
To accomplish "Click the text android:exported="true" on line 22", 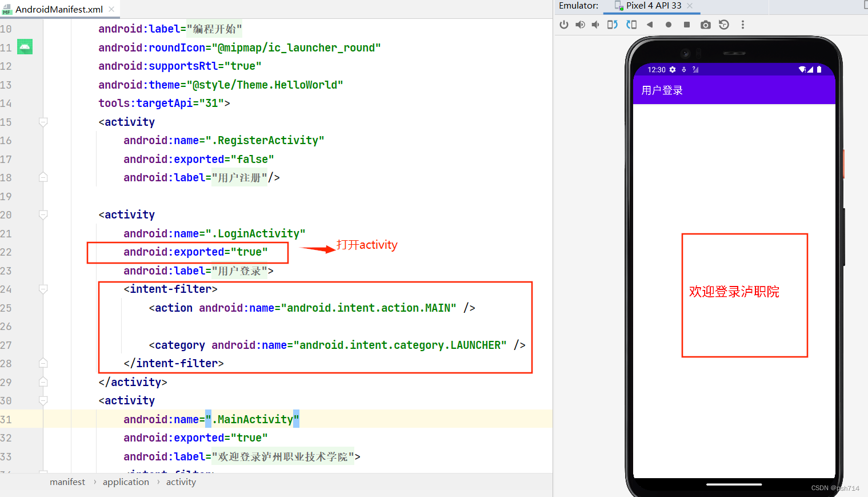I will [x=195, y=252].
